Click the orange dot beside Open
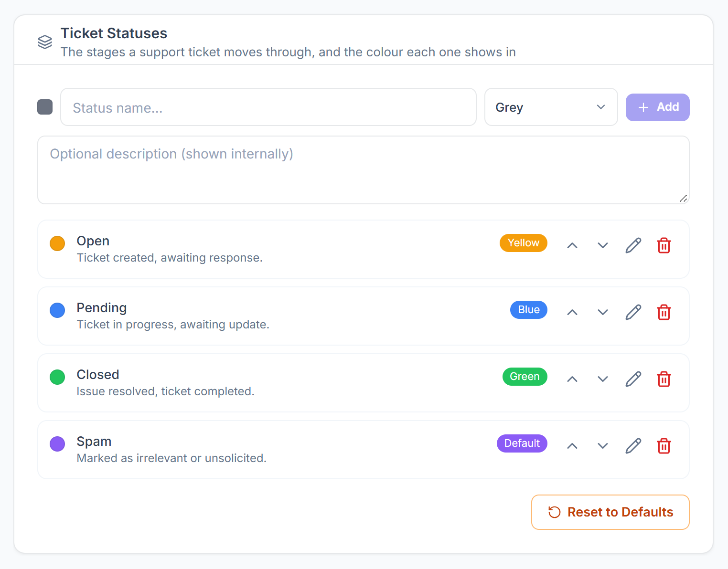The image size is (728, 569). point(57,243)
